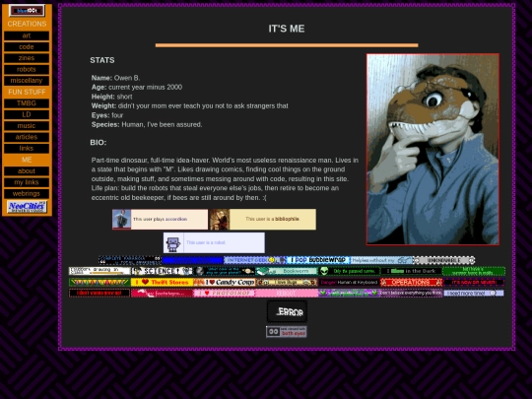
Task: Click the INTERNET GEEK blinkie
Action: pyautogui.click(x=255, y=260)
